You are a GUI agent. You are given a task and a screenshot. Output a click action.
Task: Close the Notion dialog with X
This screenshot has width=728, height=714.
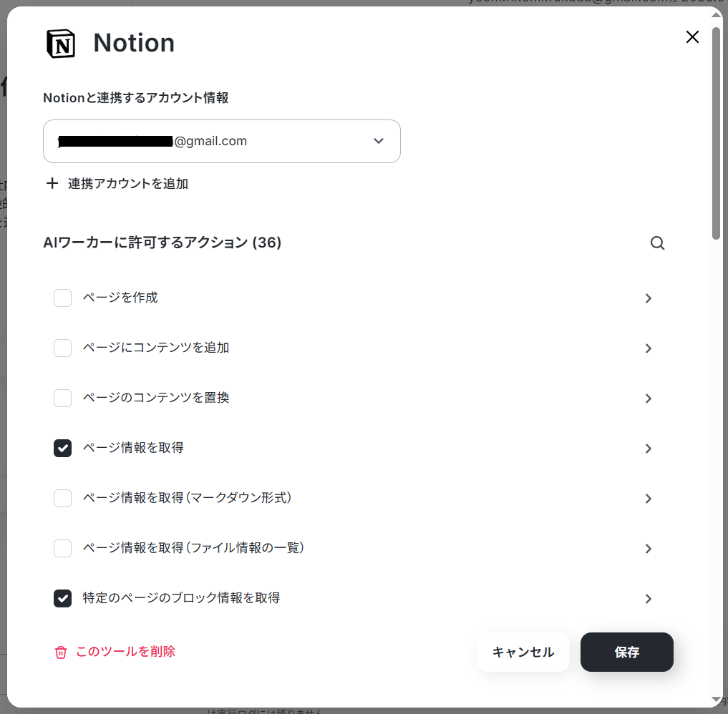692,36
